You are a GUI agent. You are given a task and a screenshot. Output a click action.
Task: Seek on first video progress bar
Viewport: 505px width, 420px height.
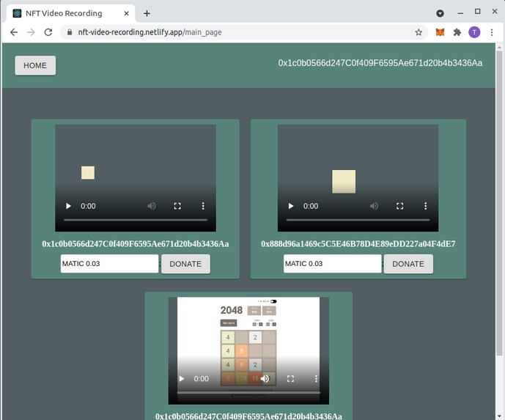(136, 220)
